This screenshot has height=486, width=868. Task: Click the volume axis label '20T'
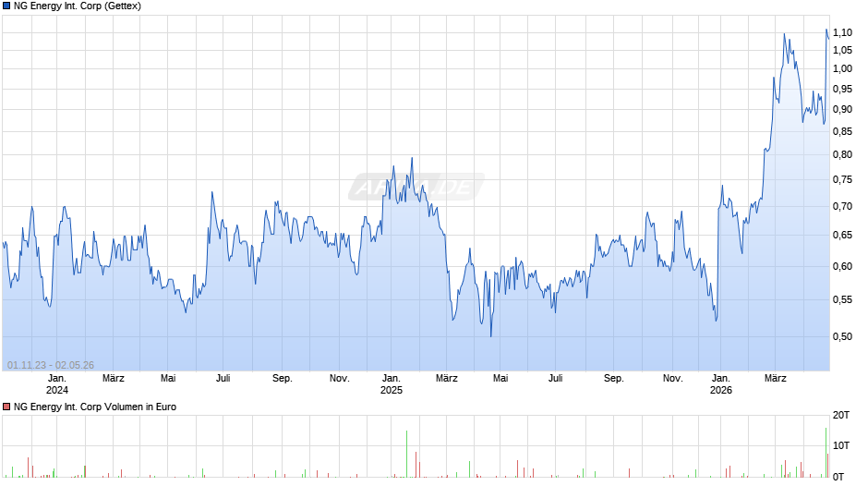[x=841, y=415]
